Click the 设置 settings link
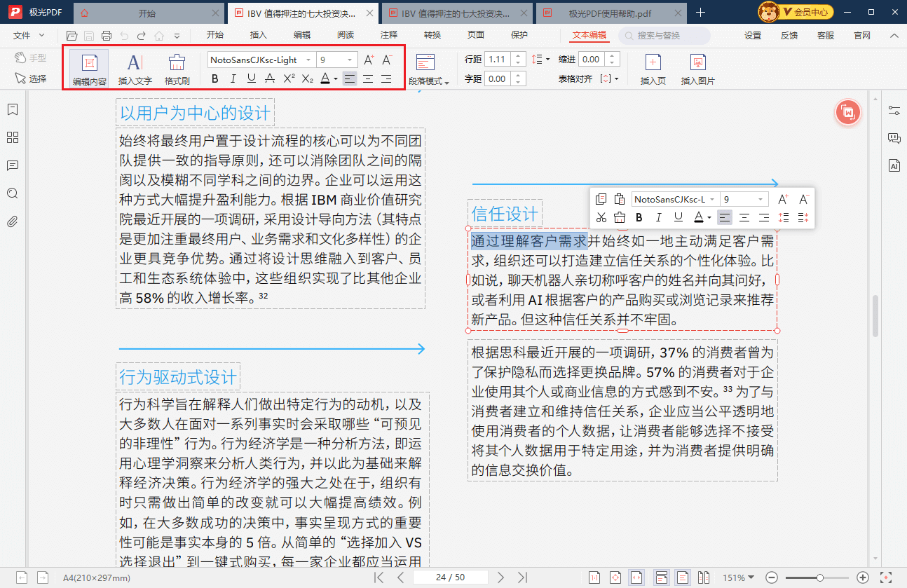The image size is (907, 588). [x=753, y=36]
